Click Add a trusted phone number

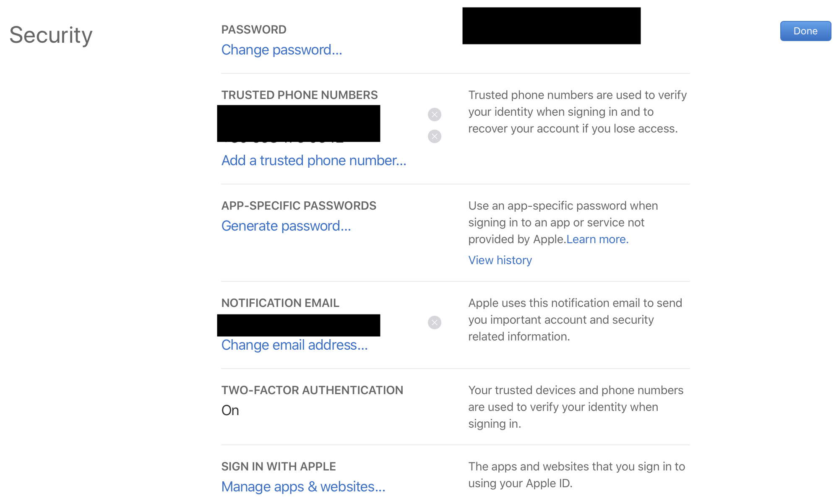[313, 161]
